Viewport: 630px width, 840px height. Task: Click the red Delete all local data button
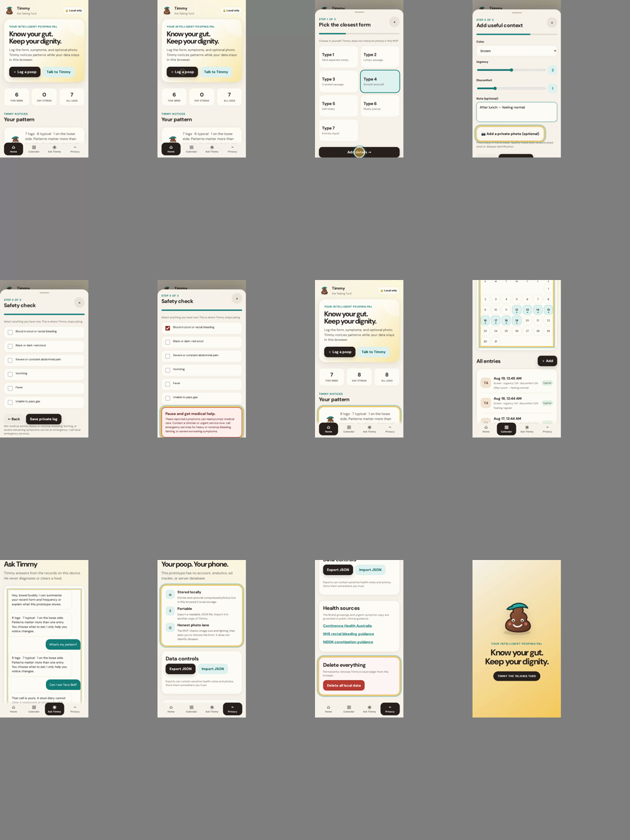coord(344,685)
